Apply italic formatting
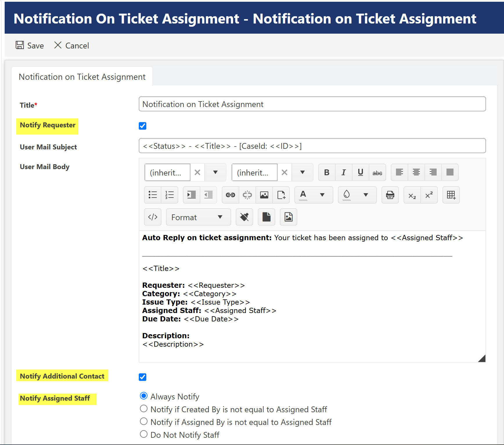 pyautogui.click(x=343, y=172)
